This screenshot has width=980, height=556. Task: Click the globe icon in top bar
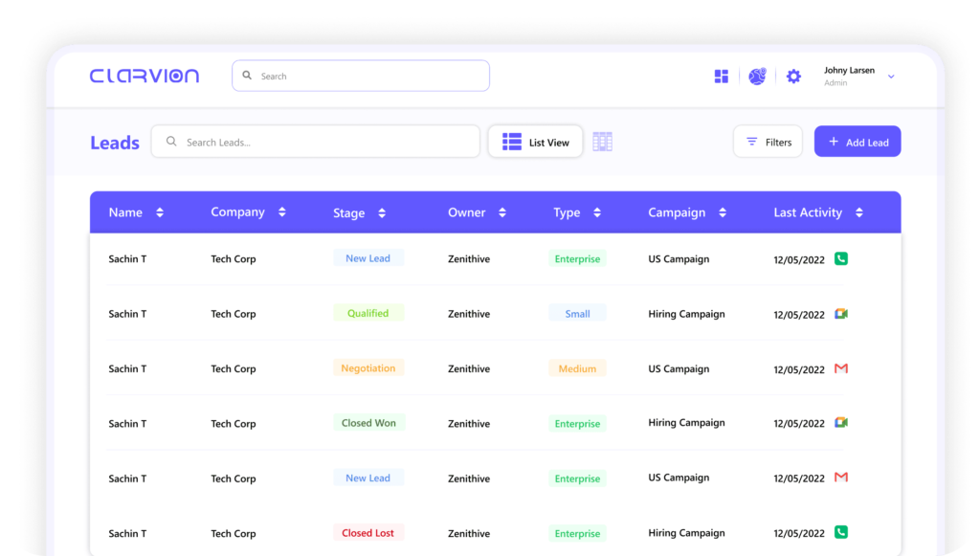[757, 77]
